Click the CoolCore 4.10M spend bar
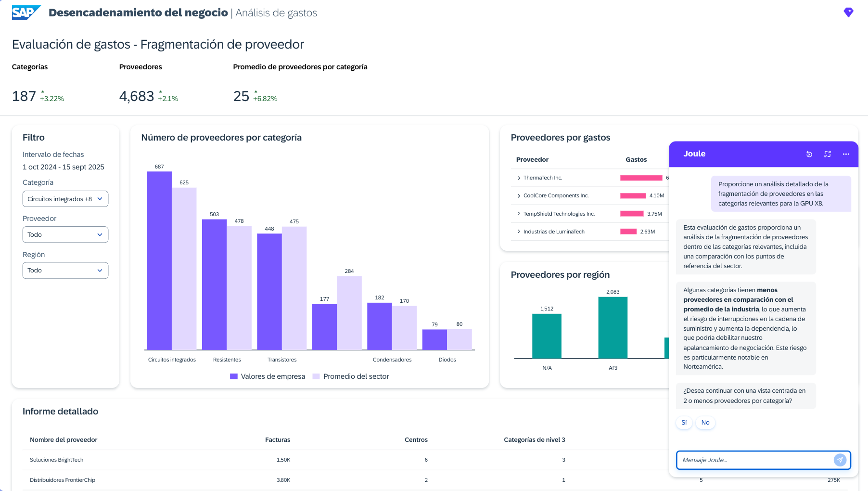Screen dimensions: 868x491 coord(633,196)
